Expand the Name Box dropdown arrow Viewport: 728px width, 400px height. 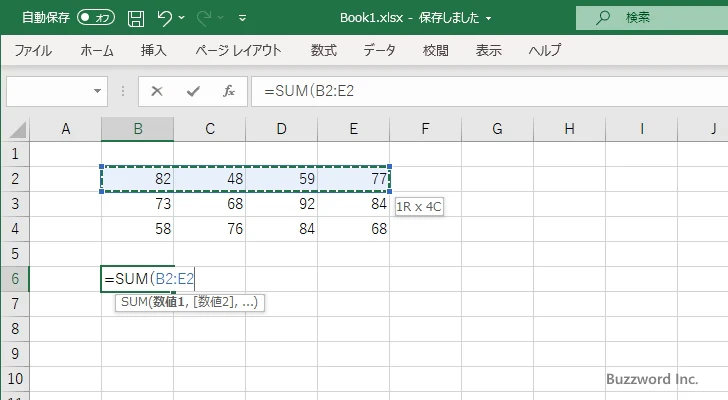(x=98, y=91)
